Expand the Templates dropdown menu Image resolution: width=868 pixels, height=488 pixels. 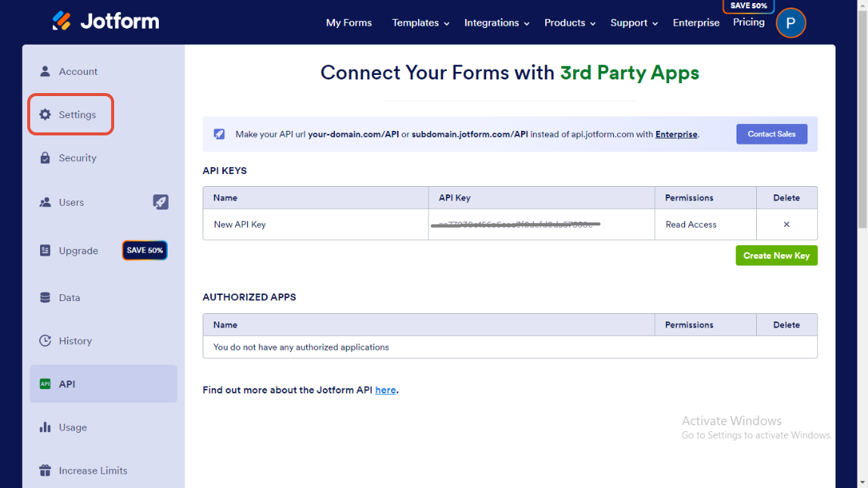pos(420,23)
